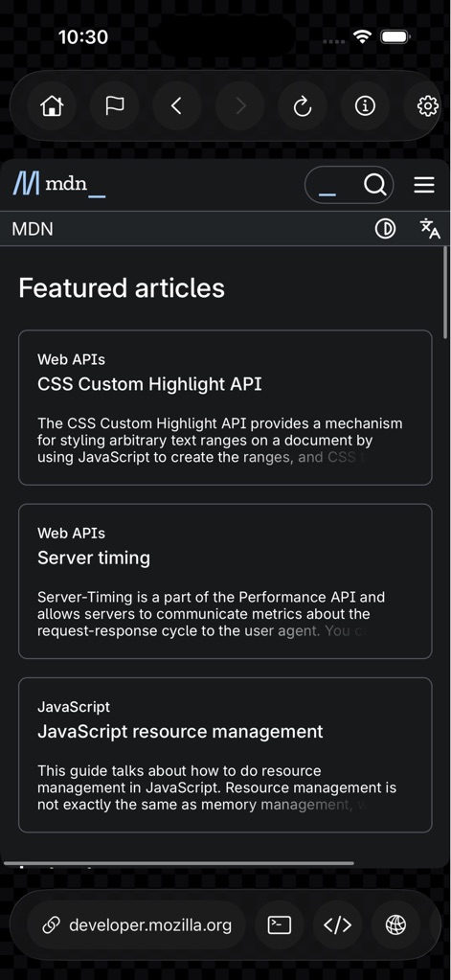Open settings with the gear icon
This screenshot has width=451, height=980.
[x=427, y=106]
